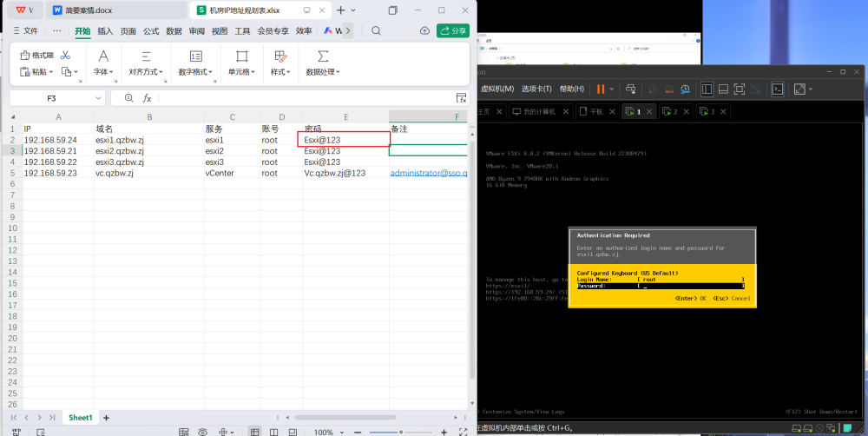Viewport: 868px width, 436px height.
Task: Click the zoom slider in status bar
Action: [x=399, y=432]
